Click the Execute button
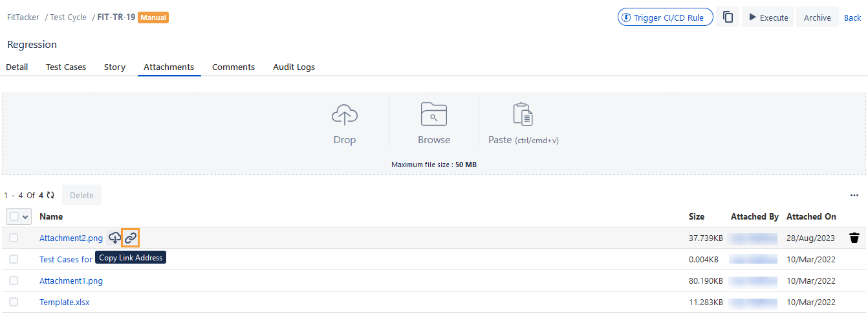868x320 pixels. click(x=768, y=17)
